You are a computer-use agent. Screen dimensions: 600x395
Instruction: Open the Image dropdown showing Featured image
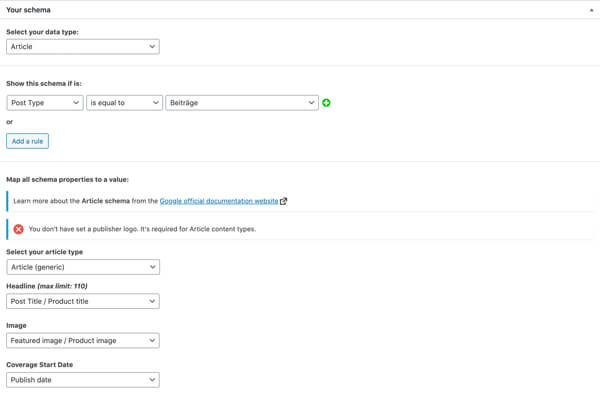[83, 341]
